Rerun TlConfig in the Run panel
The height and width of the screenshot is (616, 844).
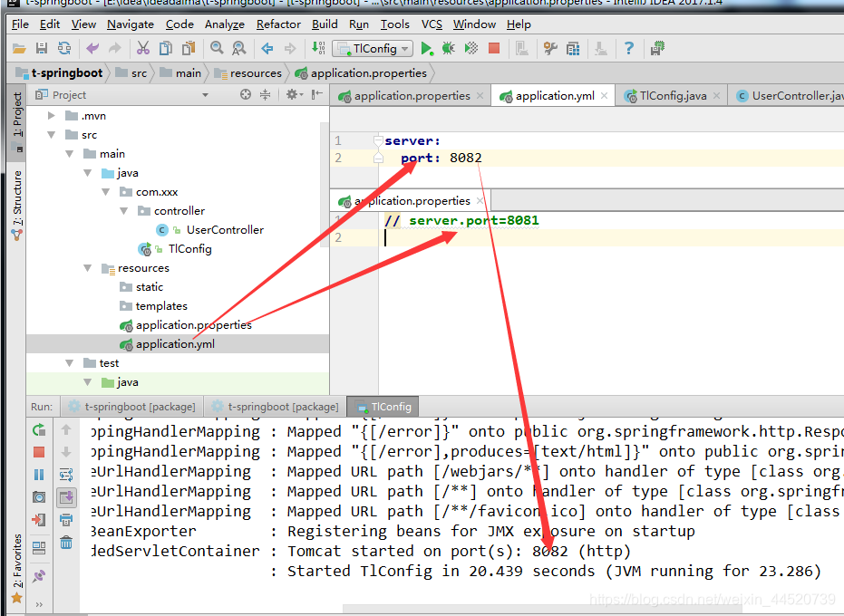click(x=39, y=430)
